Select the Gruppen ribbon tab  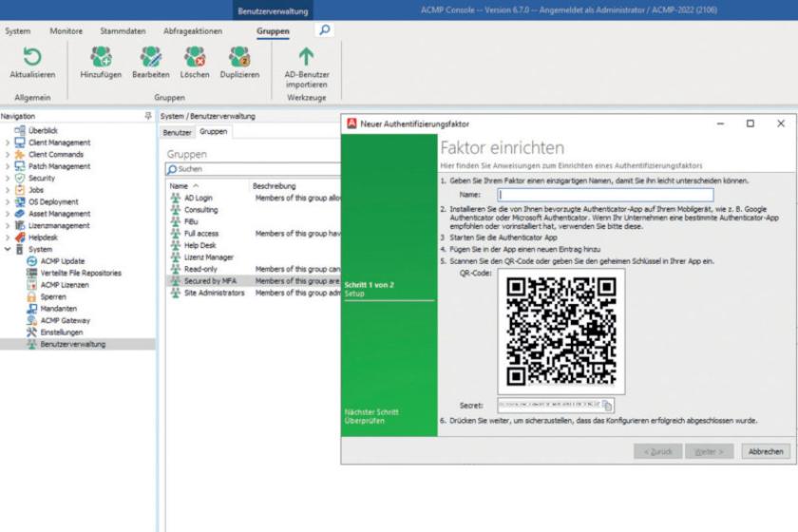[273, 31]
